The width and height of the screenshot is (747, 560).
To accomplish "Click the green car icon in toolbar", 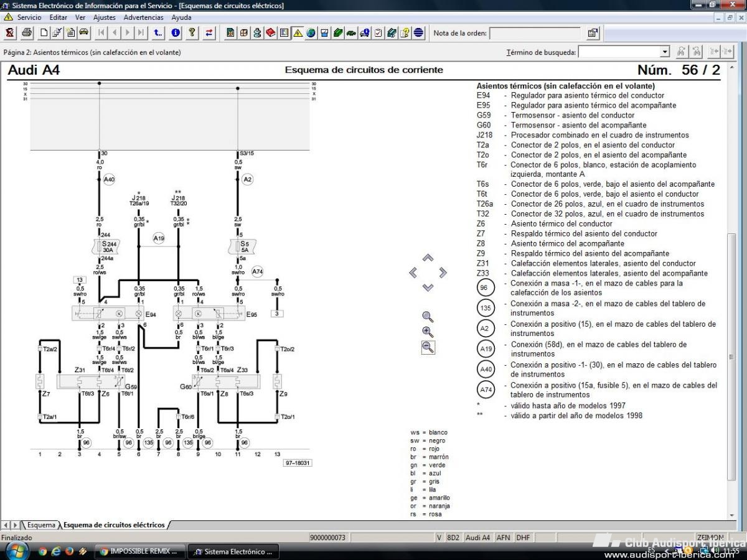I will click(x=352, y=32).
